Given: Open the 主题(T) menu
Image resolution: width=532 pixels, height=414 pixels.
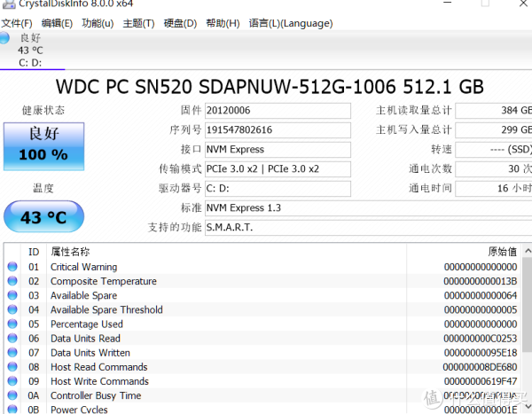Looking at the screenshot, I should [139, 23].
